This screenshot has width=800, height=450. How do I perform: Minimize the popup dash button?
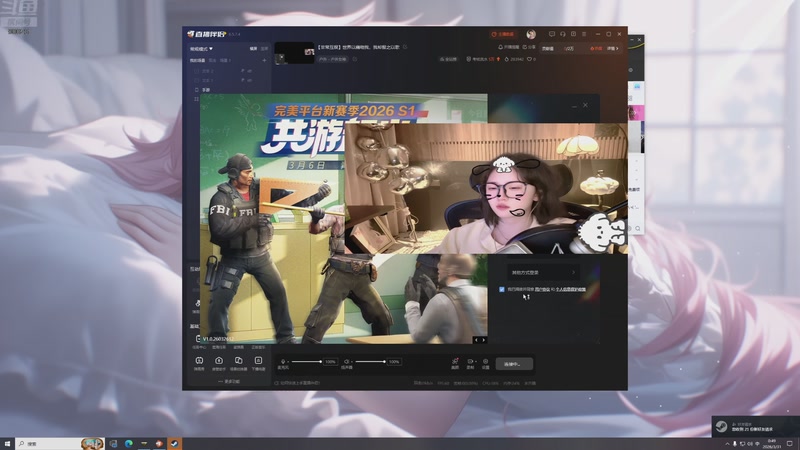pyautogui.click(x=574, y=106)
